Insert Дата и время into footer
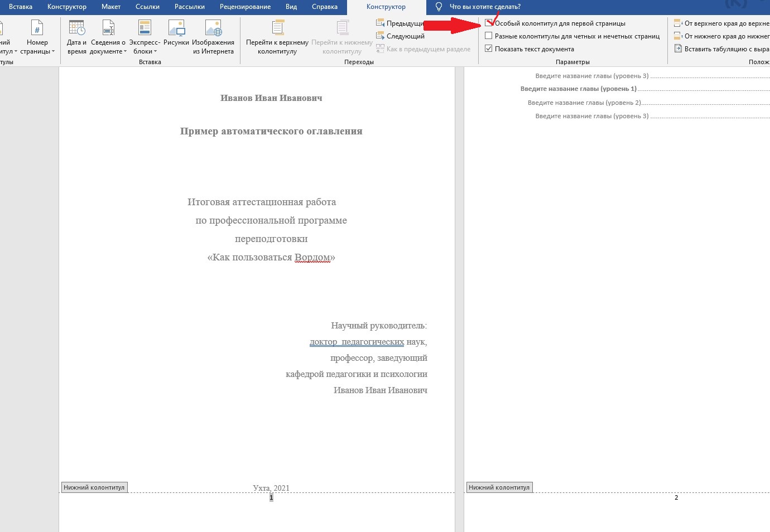770x532 pixels. [76, 28]
